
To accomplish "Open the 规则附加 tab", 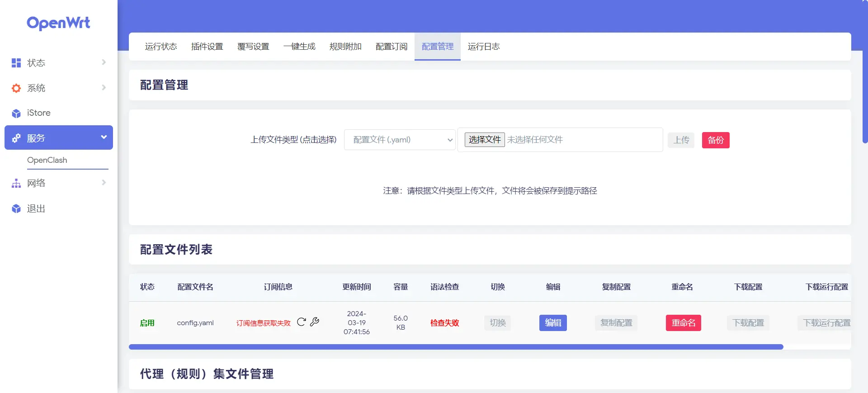I will [345, 47].
